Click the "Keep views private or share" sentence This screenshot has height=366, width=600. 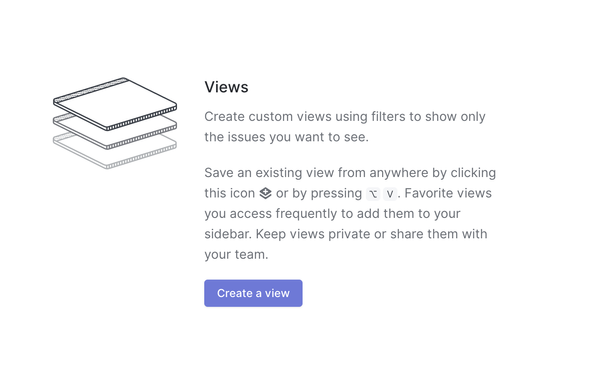click(x=372, y=234)
